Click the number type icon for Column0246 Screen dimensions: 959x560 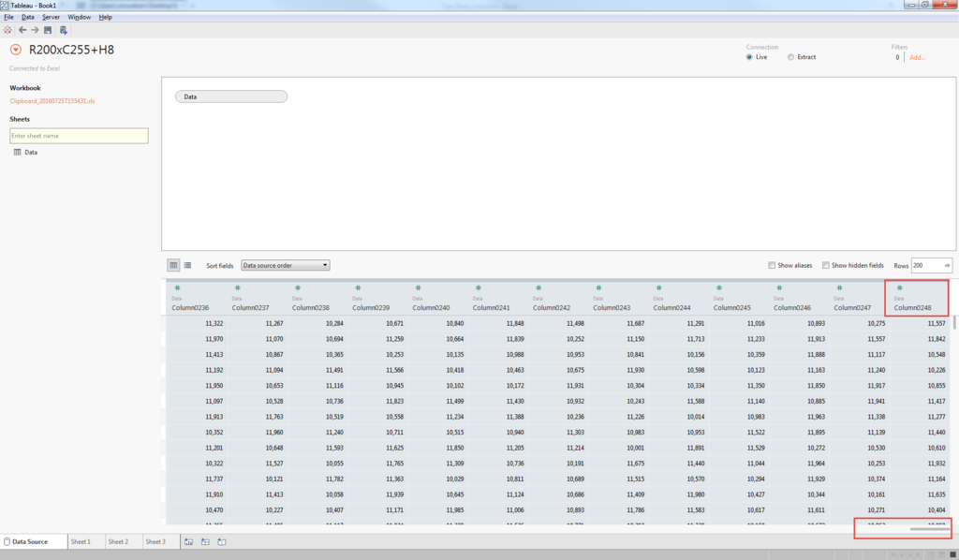[779, 287]
